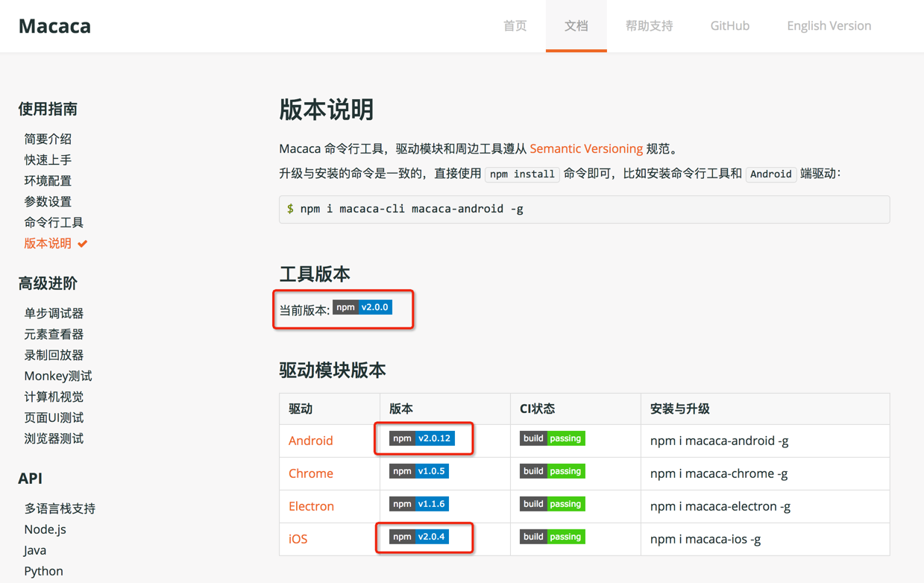Screen dimensions: 924x583
Task: Open the Android driver link
Action: (x=310, y=441)
